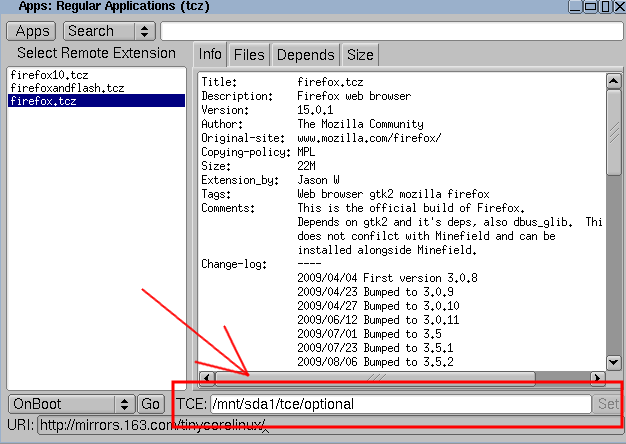
Task: Click the changelog line 'Bumped to 3.5.2'
Action: (x=408, y=362)
